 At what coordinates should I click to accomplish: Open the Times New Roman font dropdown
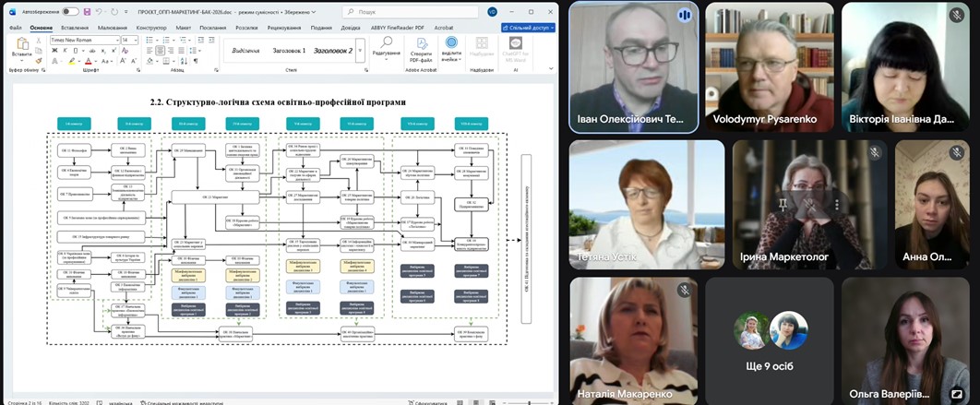coord(116,41)
